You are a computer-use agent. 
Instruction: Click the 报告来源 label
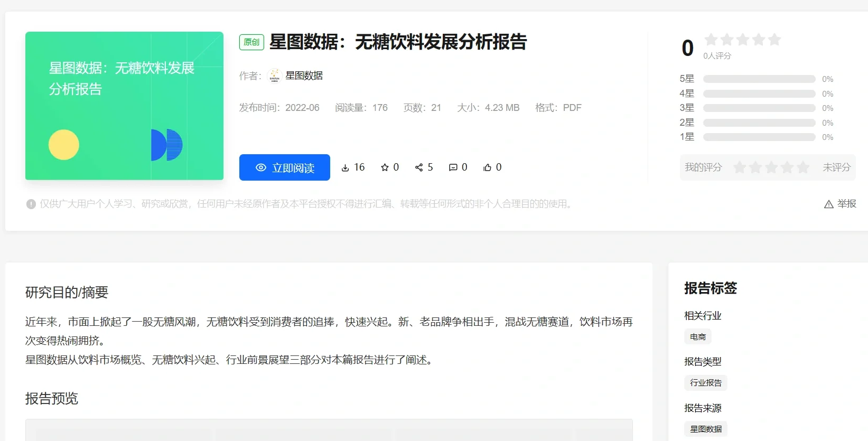(703, 408)
